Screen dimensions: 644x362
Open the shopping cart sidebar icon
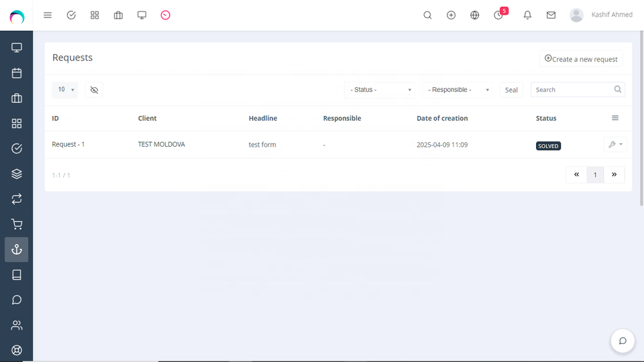tap(17, 225)
